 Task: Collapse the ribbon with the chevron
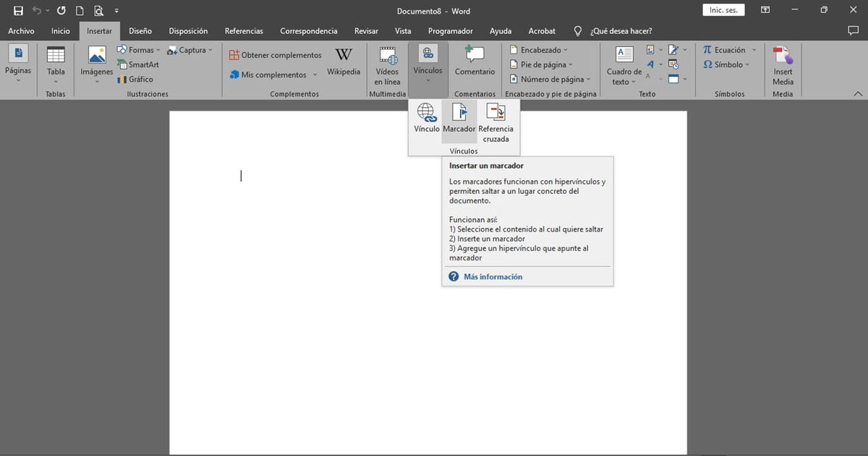pyautogui.click(x=858, y=93)
